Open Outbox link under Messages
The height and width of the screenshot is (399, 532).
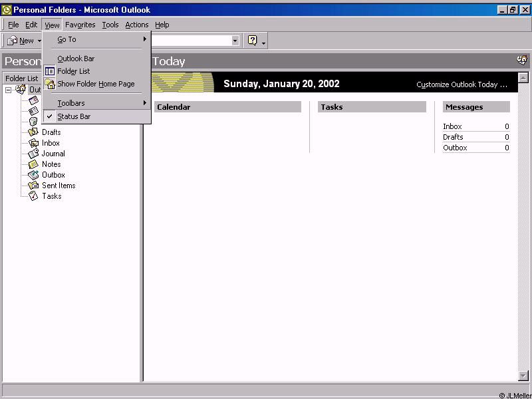click(455, 148)
